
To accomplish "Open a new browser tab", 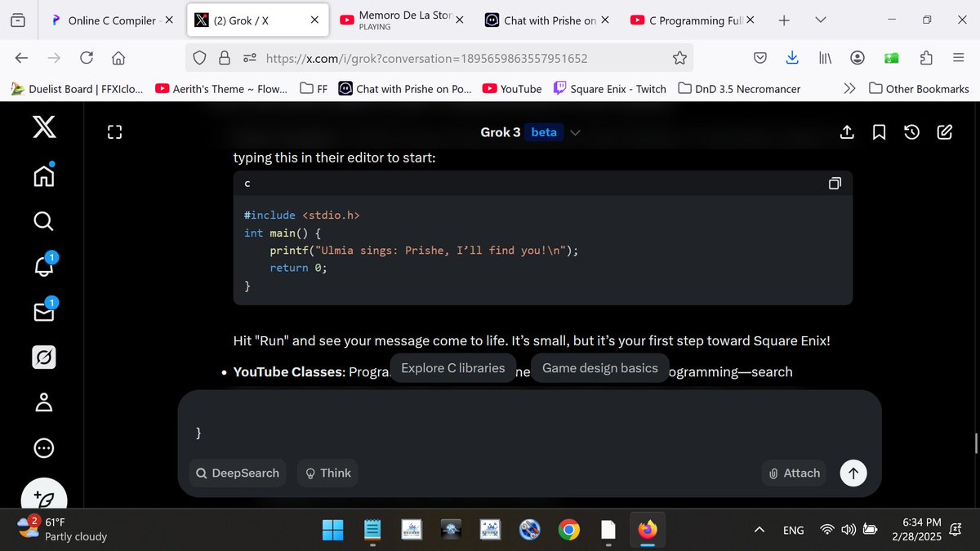I will (x=784, y=20).
